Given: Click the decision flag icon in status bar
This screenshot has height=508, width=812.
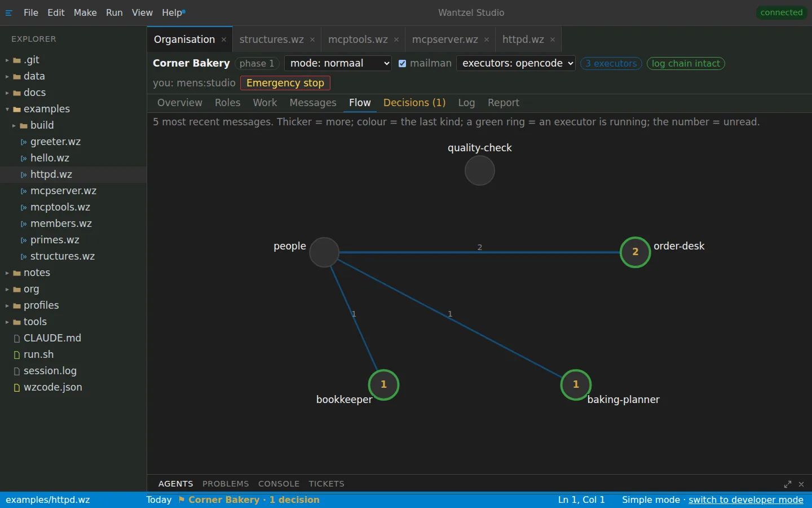Looking at the screenshot, I should pyautogui.click(x=182, y=500).
